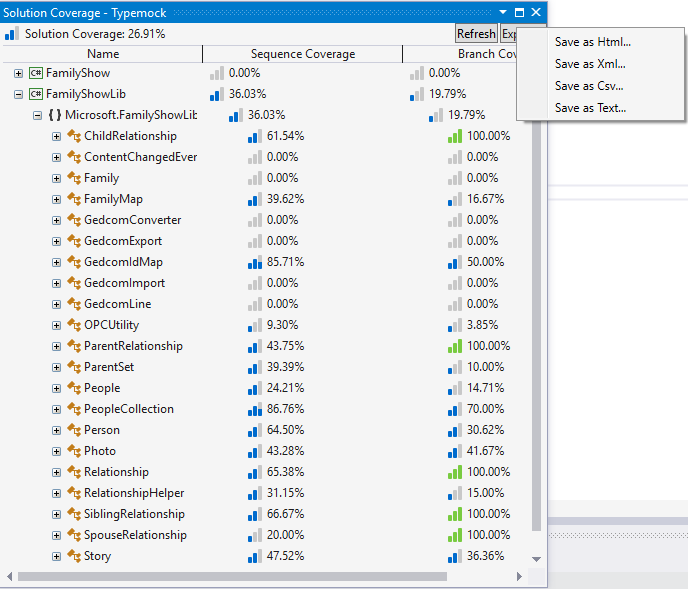The width and height of the screenshot is (688, 589).
Task: Click branch coverage bars icon for Photo
Action: (x=455, y=452)
